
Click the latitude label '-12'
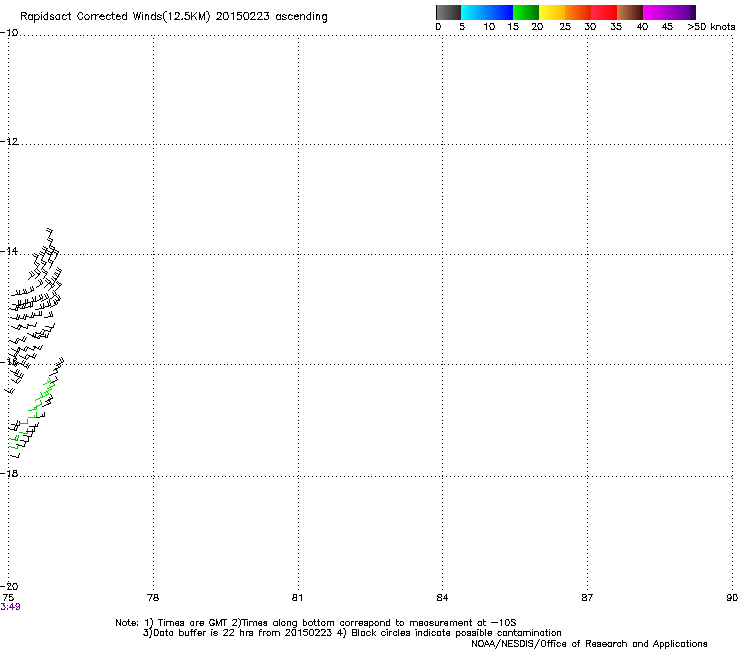(x=9, y=142)
